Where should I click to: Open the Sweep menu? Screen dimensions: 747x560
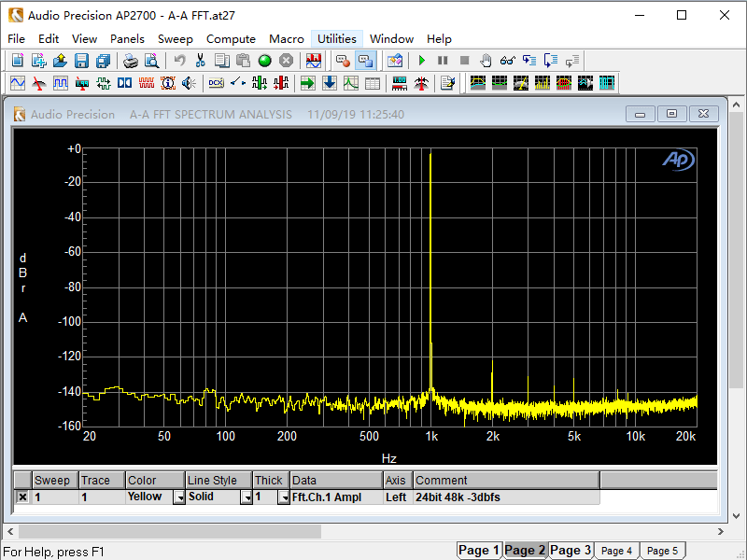pos(176,38)
